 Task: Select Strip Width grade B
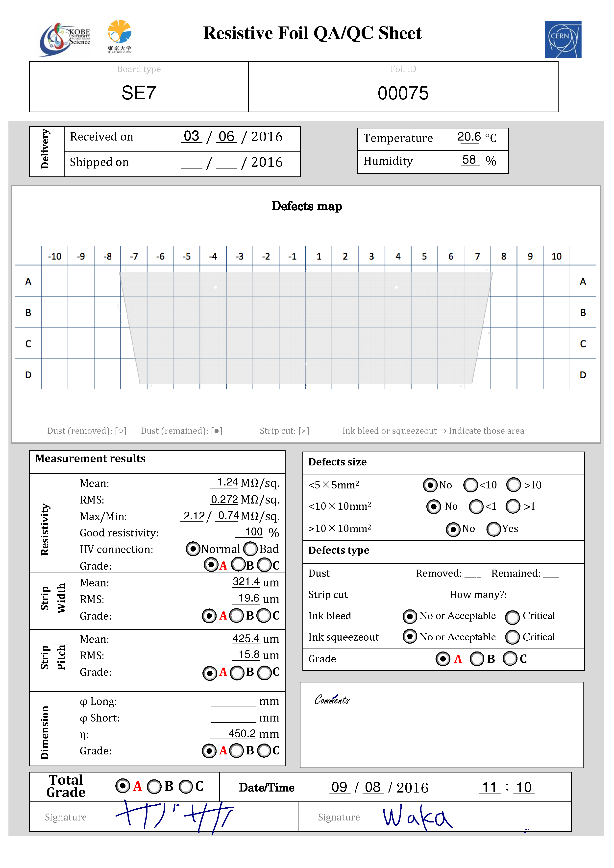[x=237, y=615]
